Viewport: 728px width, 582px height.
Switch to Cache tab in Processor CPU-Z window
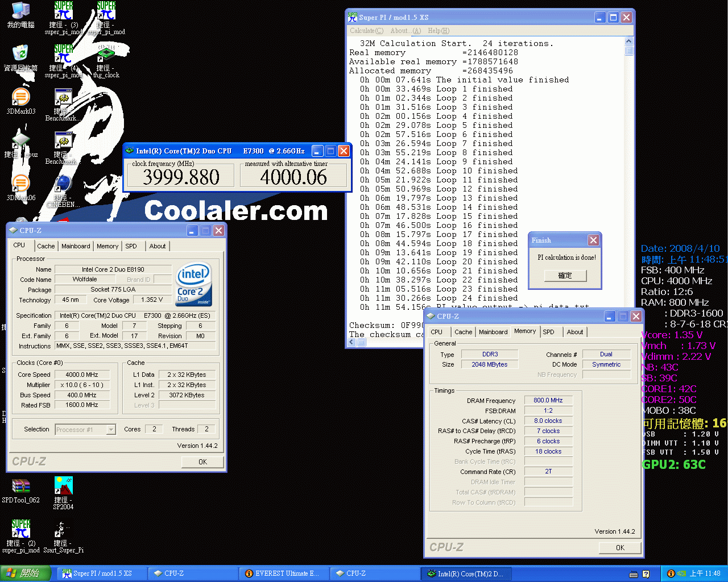point(46,246)
